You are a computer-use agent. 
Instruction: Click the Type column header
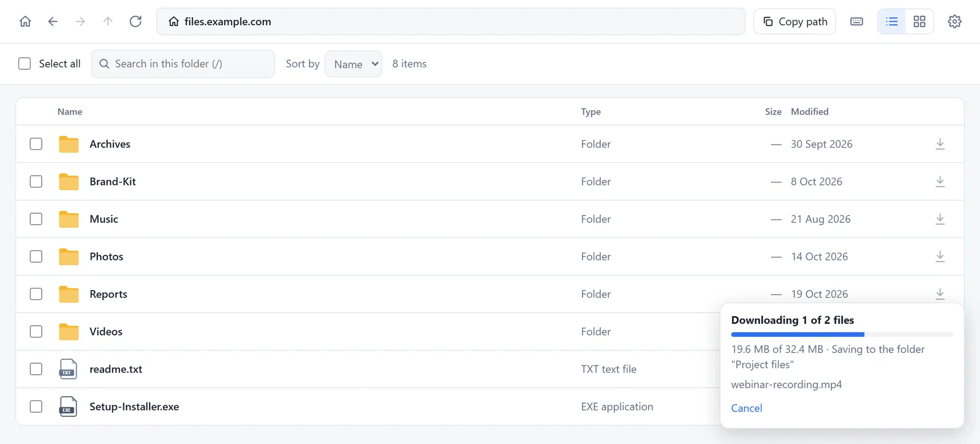591,111
